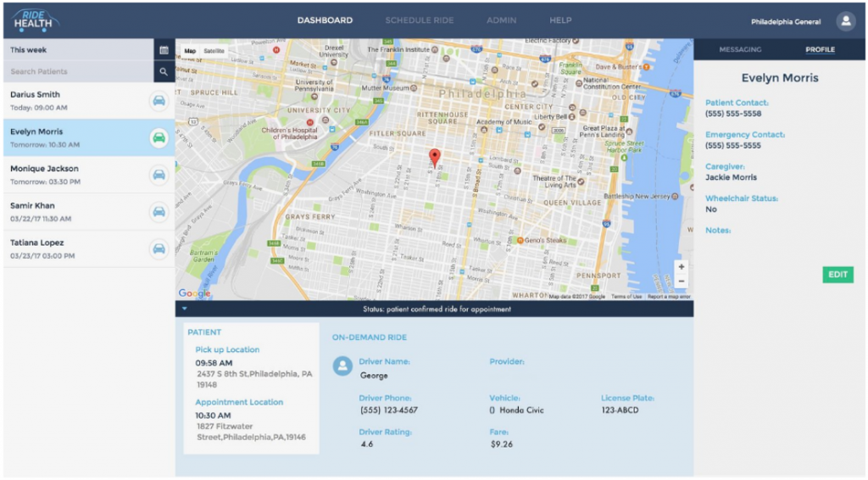Open the Help nav item
Screen dimensions: 868x480
pyautogui.click(x=561, y=20)
